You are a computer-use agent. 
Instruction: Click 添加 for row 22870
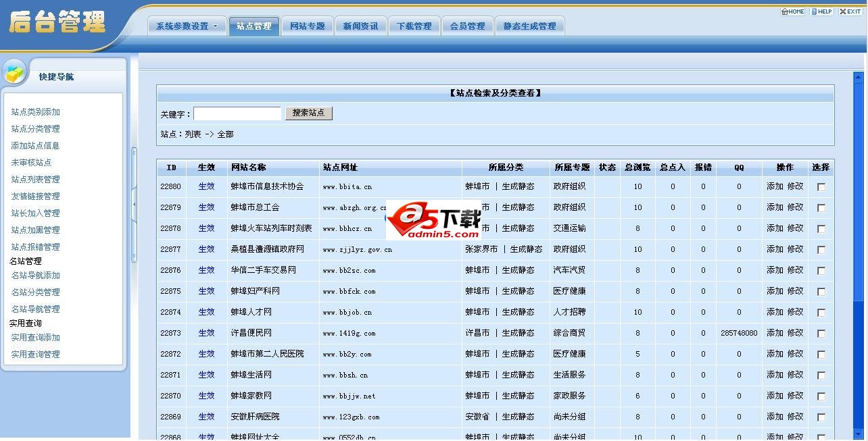point(775,396)
